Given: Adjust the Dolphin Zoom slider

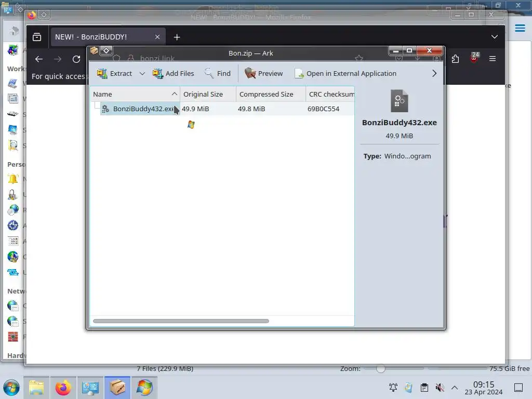Looking at the screenshot, I should click(381, 368).
